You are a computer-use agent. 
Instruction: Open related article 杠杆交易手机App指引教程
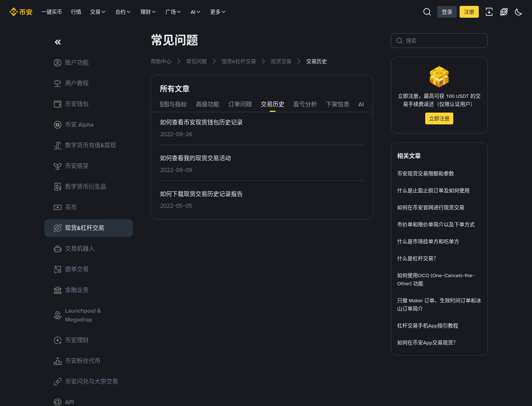point(428,326)
